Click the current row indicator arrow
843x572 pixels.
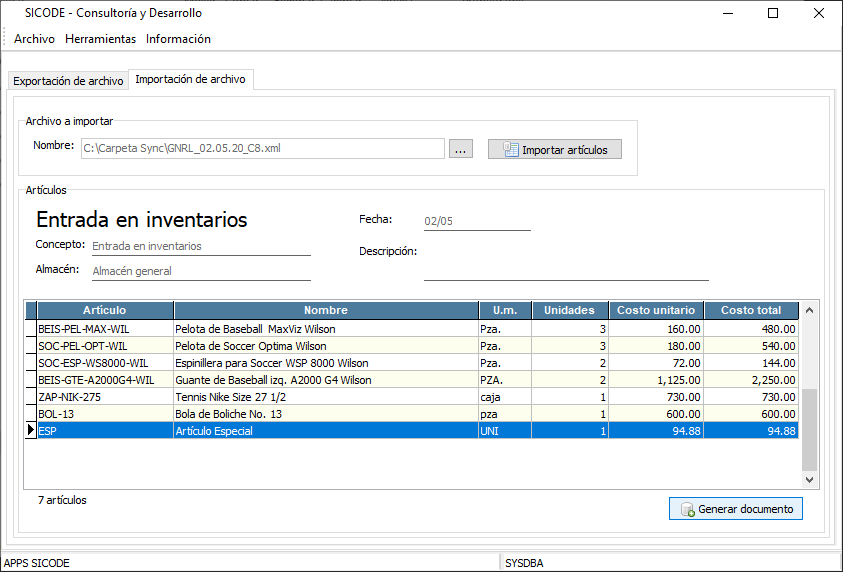30,430
